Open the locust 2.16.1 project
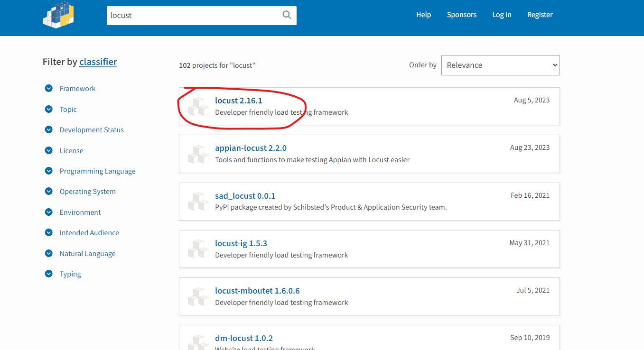The image size is (644, 350). (x=238, y=101)
